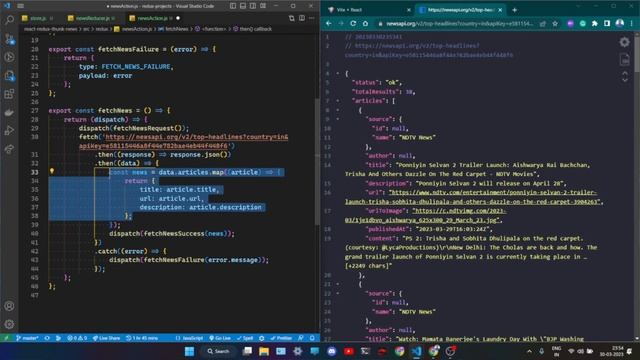Open the Source Control view in VS Code
Viewport: 640px width, 360px height.
(x=9, y=39)
